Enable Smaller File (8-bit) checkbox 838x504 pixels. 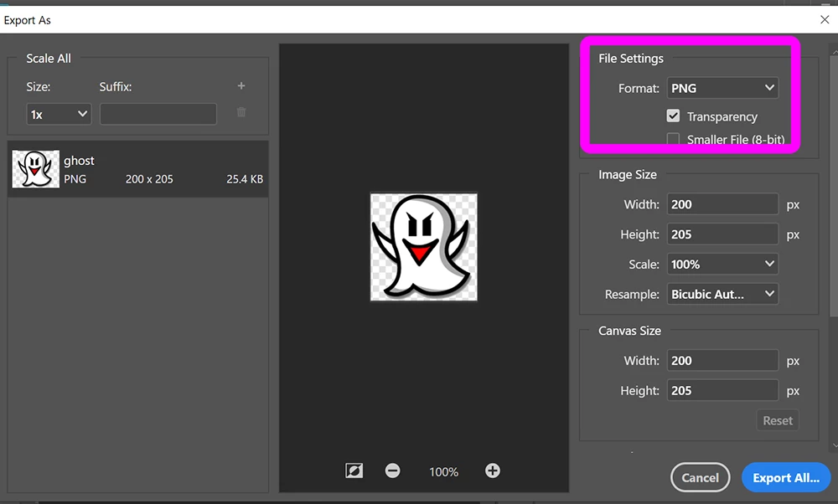click(x=673, y=139)
